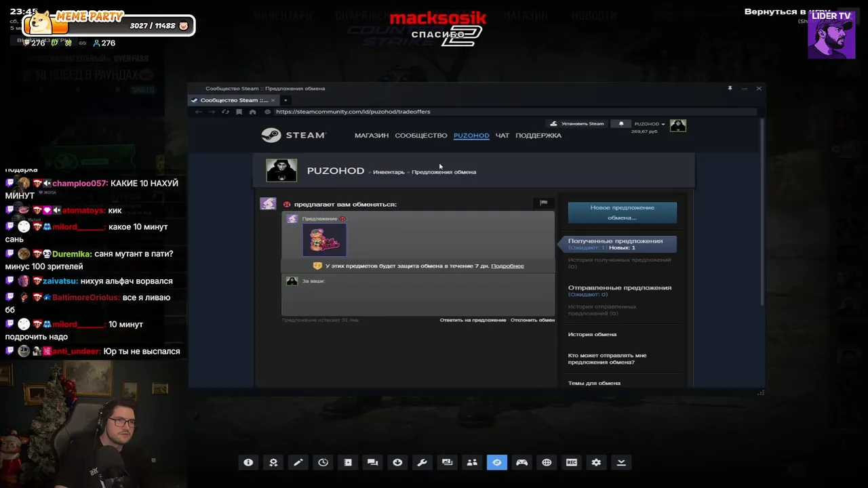Go forward with the browser forward arrow
Image resolution: width=868 pixels, height=488 pixels.
pyautogui.click(x=212, y=112)
